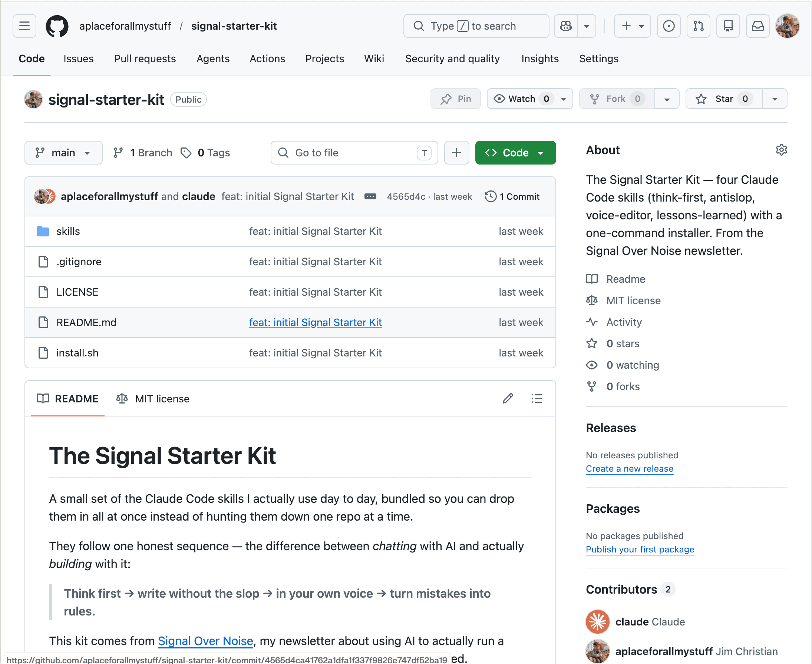
Task: Expand the Star lists dropdown arrow
Action: point(775,99)
